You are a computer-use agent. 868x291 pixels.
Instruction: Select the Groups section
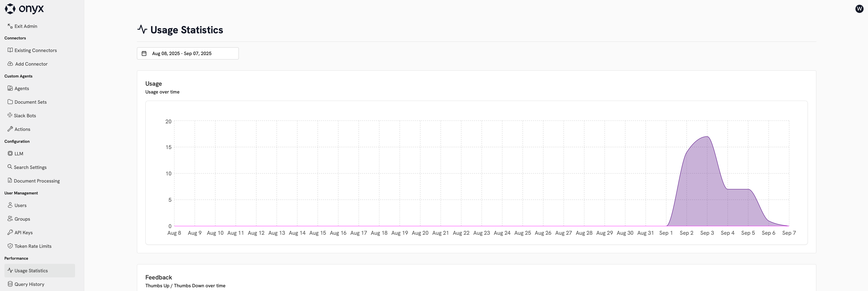tap(22, 218)
